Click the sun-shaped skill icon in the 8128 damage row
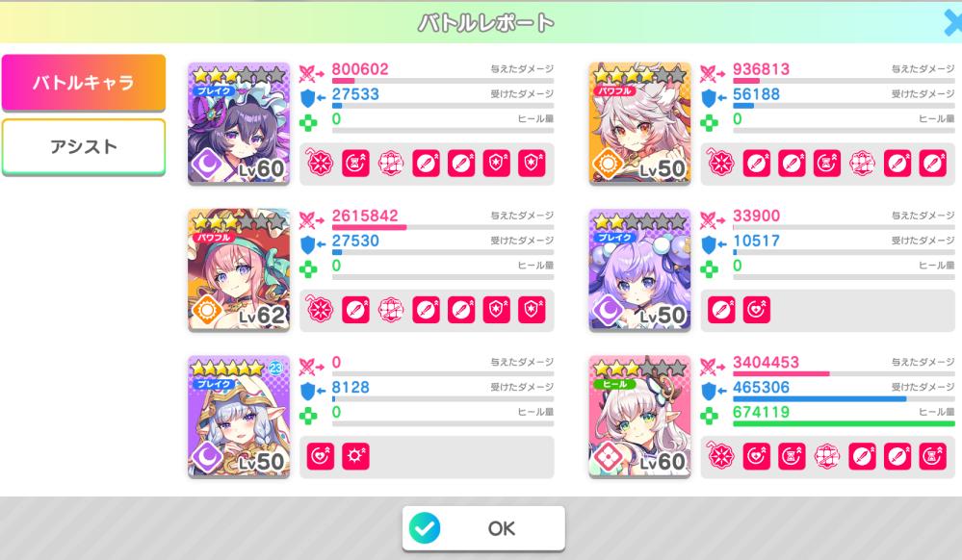The height and width of the screenshot is (560, 962). (356, 456)
